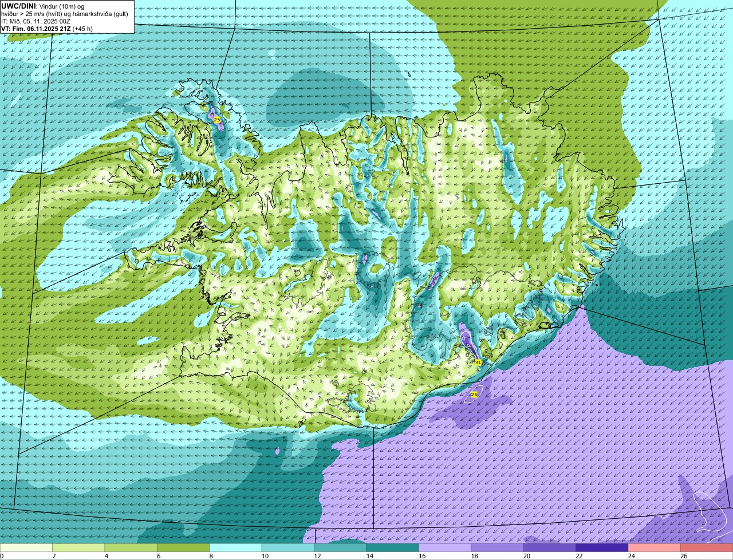
Task: Select the 20–22 m/s violet legend swatch
Action: point(550,548)
